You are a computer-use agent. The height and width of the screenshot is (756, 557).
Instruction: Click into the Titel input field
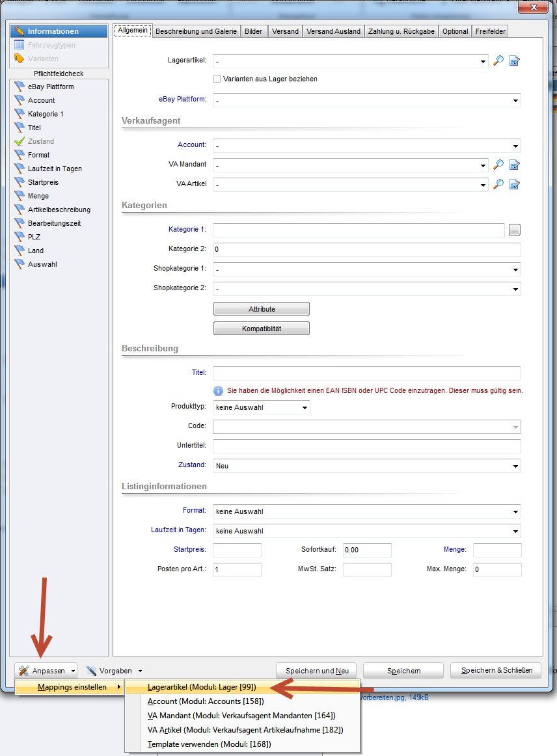tap(367, 373)
